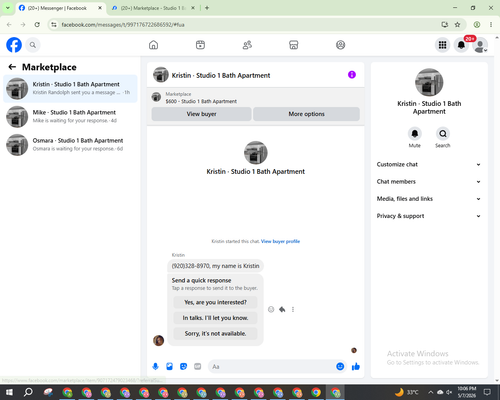Bookmark this page with star icon

click(457, 25)
